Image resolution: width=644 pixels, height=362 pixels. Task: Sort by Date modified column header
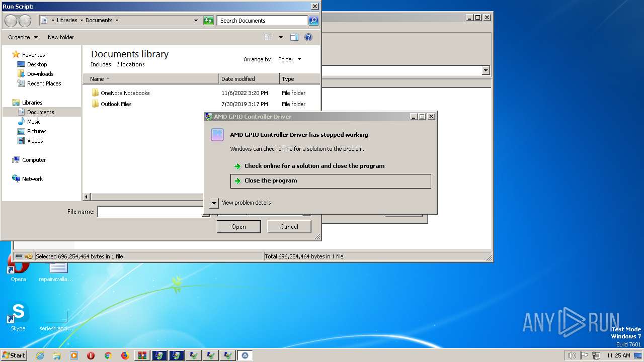(249, 79)
